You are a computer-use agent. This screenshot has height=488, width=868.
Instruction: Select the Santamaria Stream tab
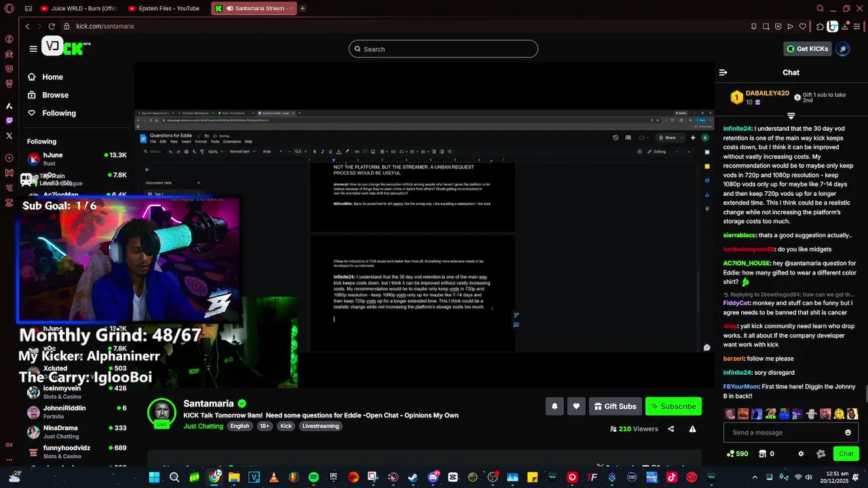(254, 9)
